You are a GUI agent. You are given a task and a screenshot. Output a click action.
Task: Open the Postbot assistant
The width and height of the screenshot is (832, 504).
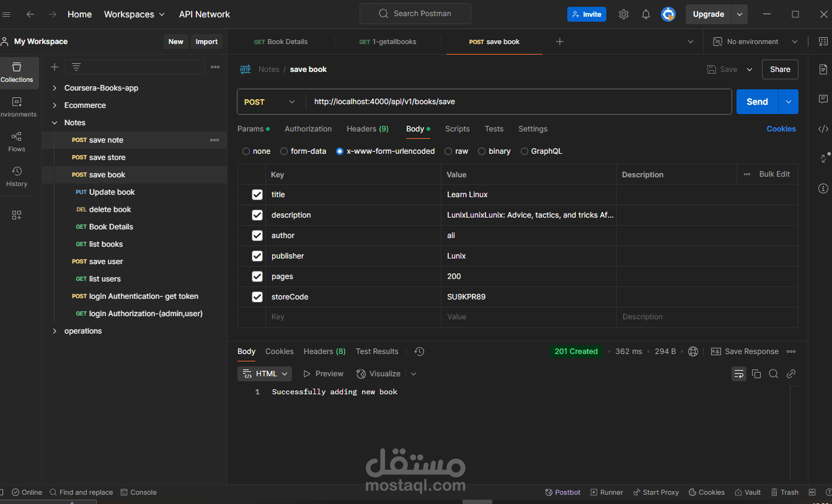click(x=562, y=492)
